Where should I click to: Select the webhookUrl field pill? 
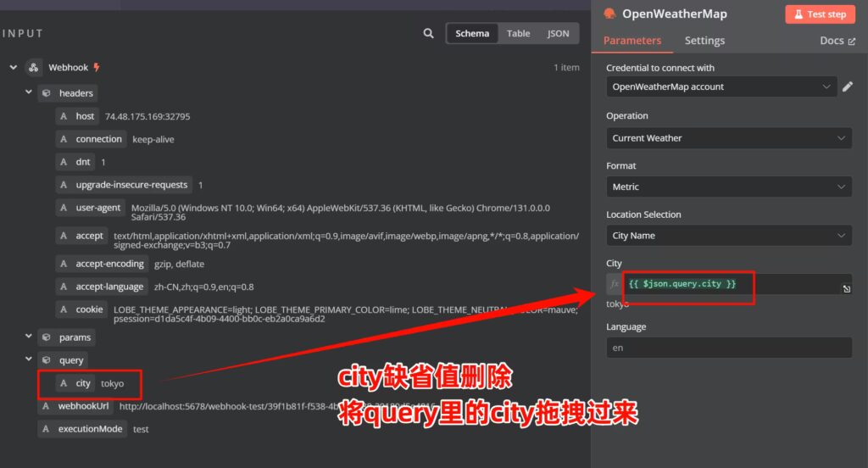75,406
